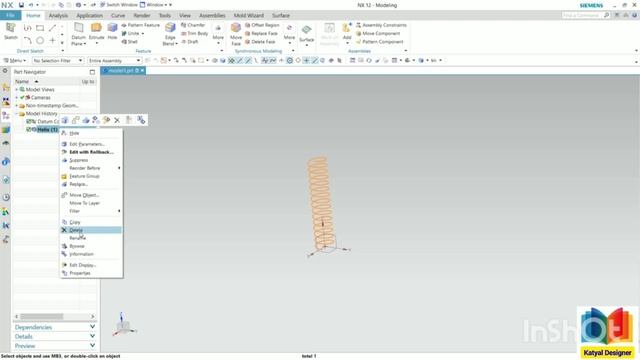640x360 pixels.
Task: Select the Arc sketch tool
Action: (27, 40)
